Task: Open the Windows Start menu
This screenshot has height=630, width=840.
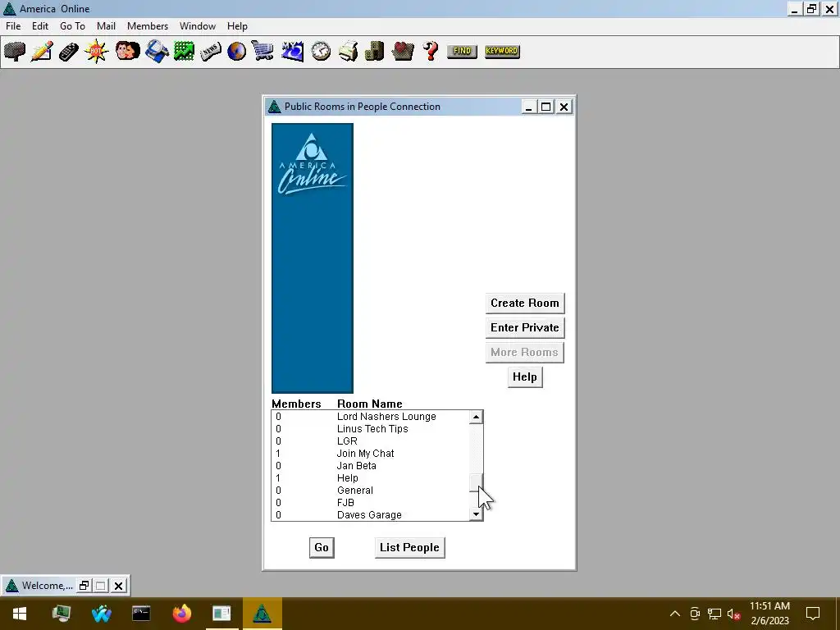Action: 20,614
